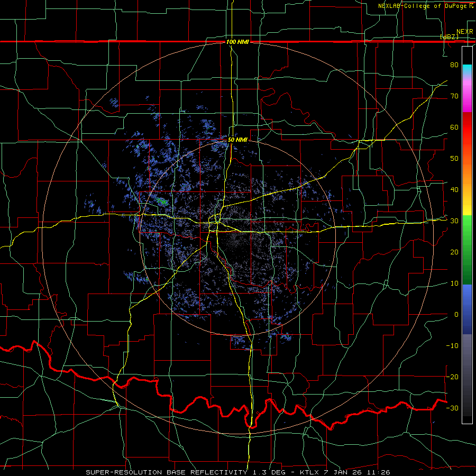Click the -30 value on dBZ scale
The image size is (476, 476).
(452, 408)
